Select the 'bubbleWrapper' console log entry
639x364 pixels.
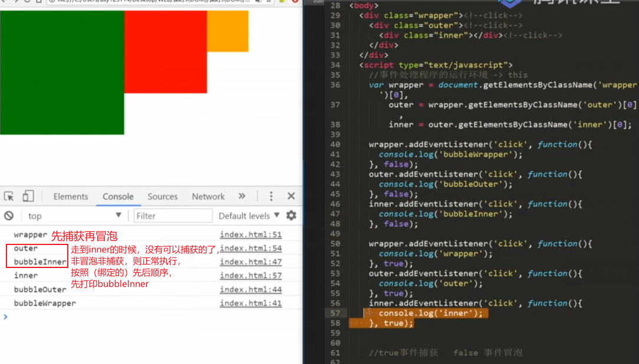(x=45, y=303)
